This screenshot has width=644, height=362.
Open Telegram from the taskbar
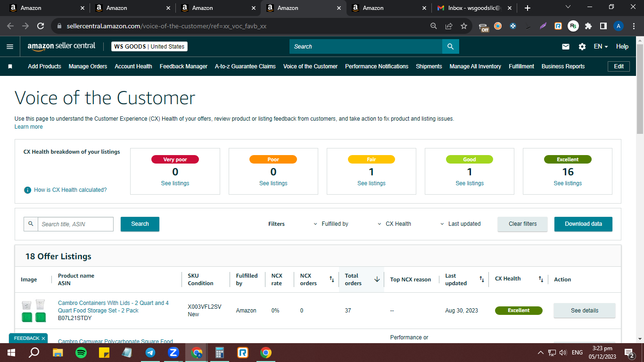click(150, 353)
